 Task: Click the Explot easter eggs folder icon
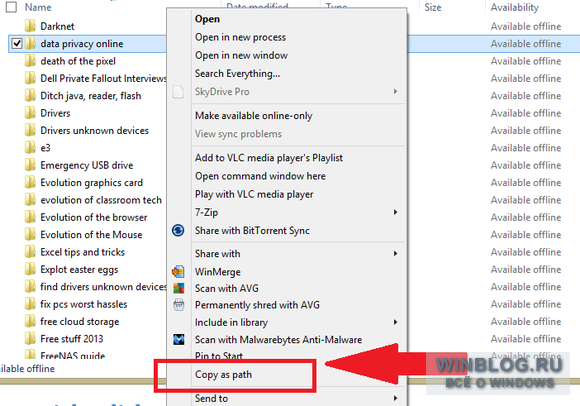click(x=30, y=270)
